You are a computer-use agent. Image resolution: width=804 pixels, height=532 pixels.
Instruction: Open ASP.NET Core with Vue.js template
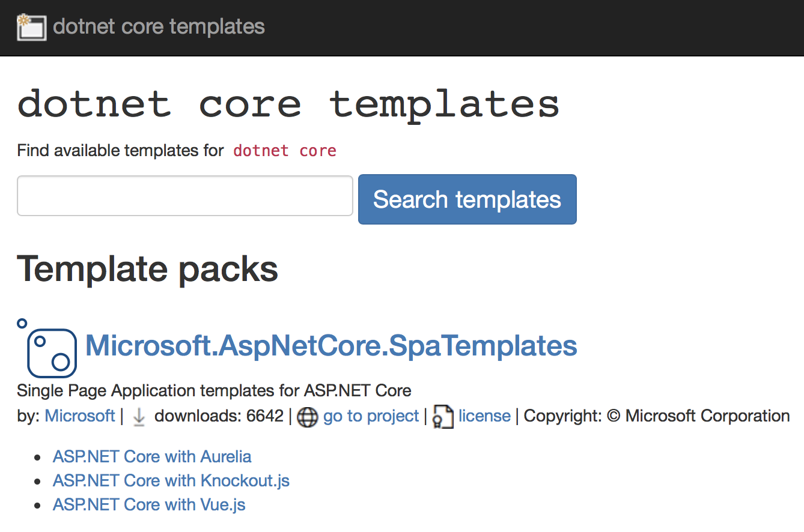[149, 504]
